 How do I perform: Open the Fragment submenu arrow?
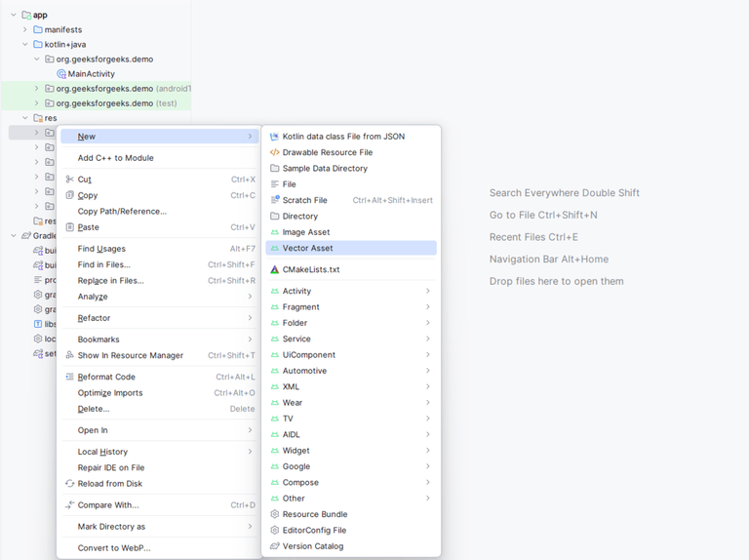[x=428, y=306]
